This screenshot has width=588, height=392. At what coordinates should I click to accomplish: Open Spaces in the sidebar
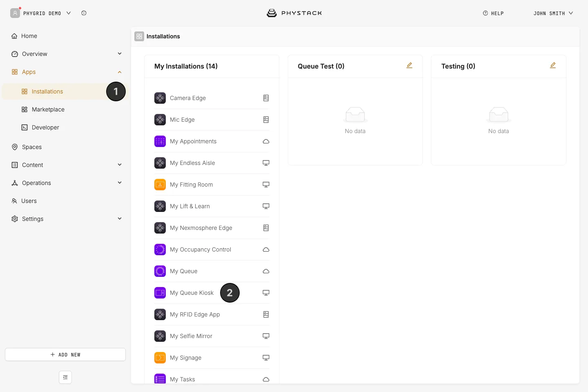tap(32, 147)
